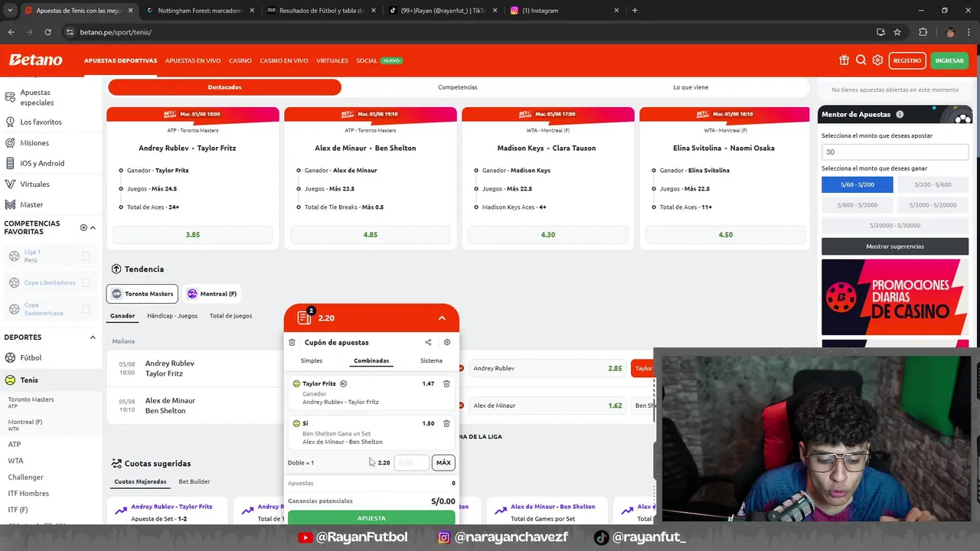The height and width of the screenshot is (551, 980).
Task: Click the INGRESAR button
Action: [x=949, y=60]
